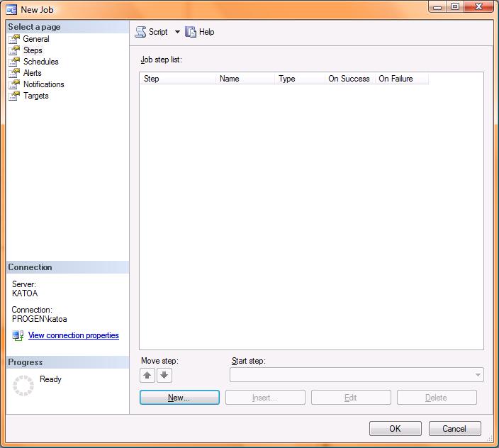Expand the Script dropdown arrow
Screen dimensions: 499x448
click(177, 32)
